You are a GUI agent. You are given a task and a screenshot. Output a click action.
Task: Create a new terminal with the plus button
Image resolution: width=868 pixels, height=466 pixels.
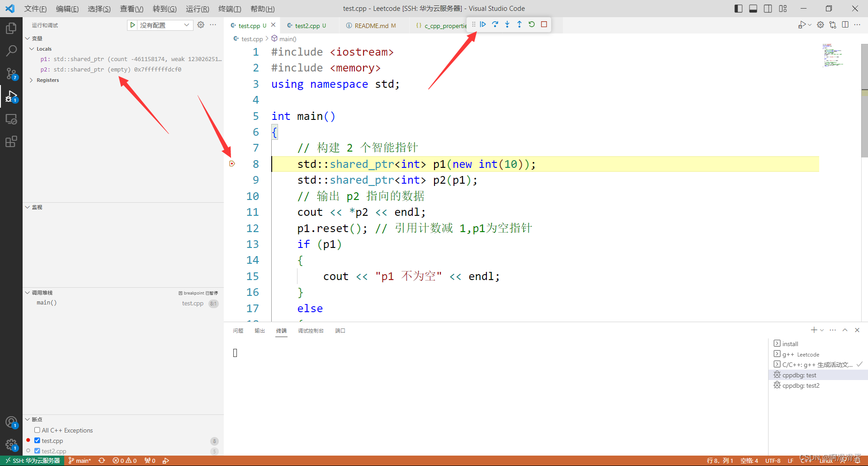pos(814,330)
